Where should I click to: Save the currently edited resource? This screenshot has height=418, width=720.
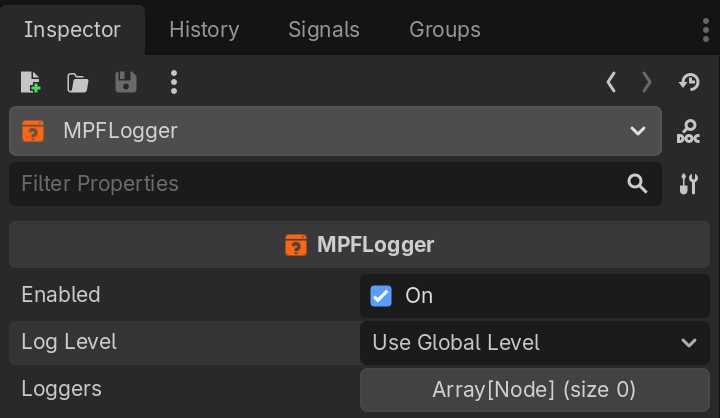coord(126,82)
